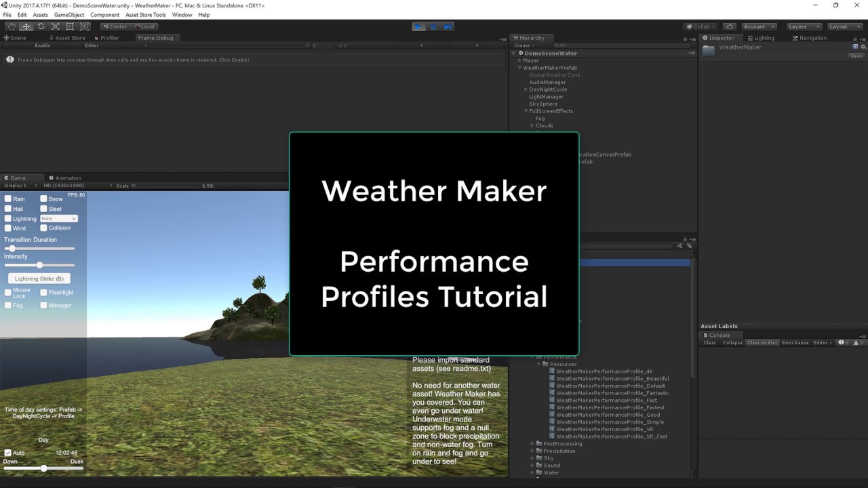Switch to the Navigation tab
This screenshot has width=868, height=488.
point(810,38)
